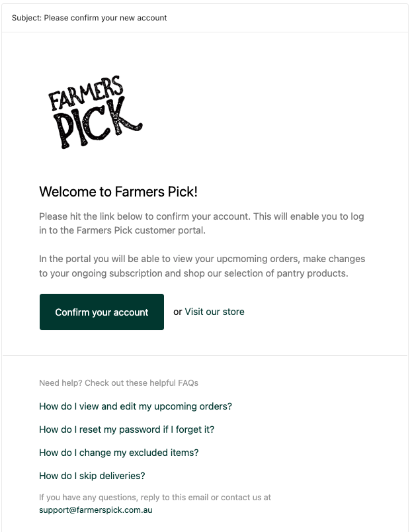Click the word PICK in the logo
Viewport: 410px width, 532px height.
99,124
